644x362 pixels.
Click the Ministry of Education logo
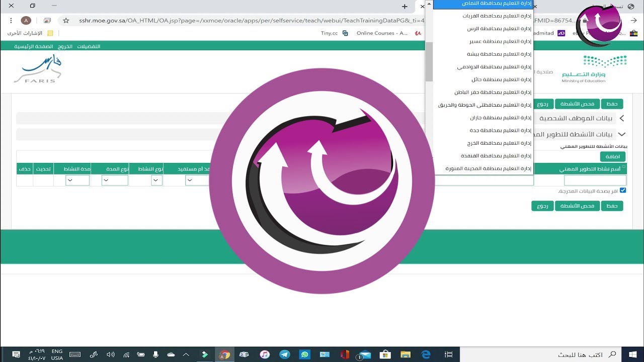595,69
